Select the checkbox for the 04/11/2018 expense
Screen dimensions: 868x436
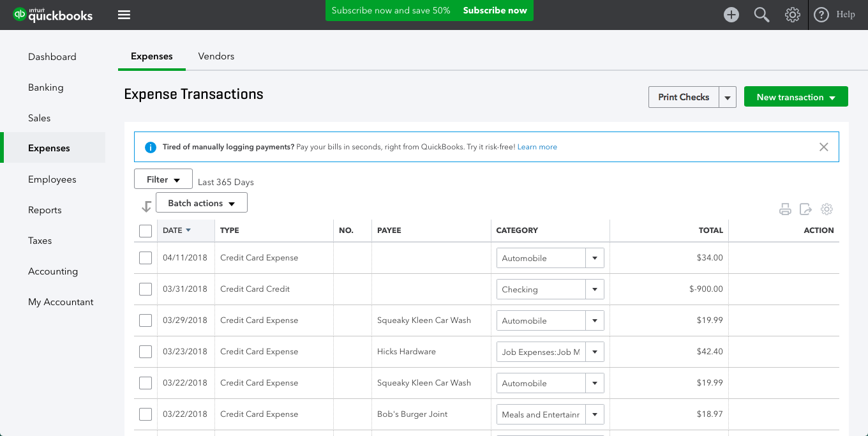coord(145,257)
